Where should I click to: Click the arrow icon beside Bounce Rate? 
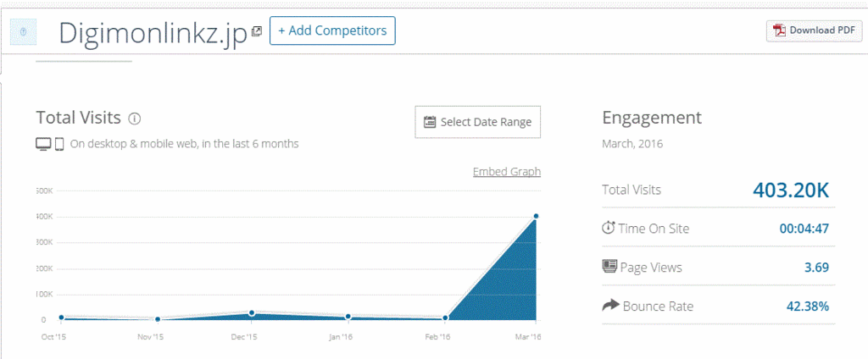point(610,306)
